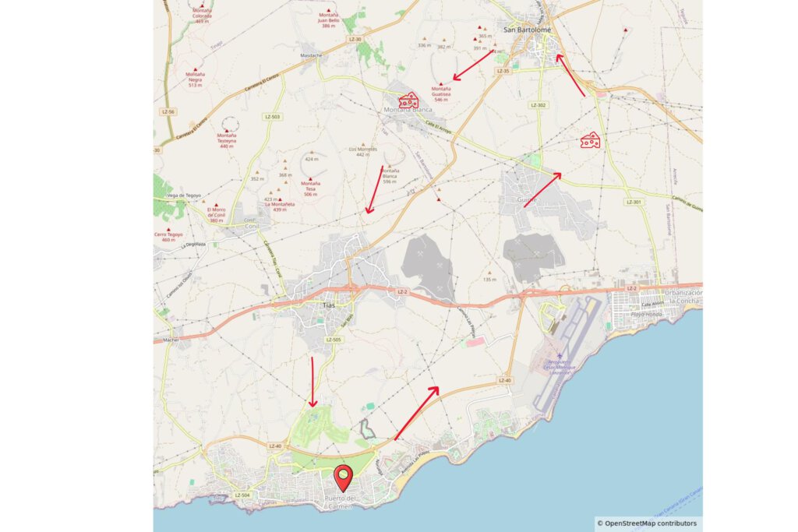798x532 pixels.
Task: Click the cheese icon east of LZ-302
Action: (x=591, y=140)
